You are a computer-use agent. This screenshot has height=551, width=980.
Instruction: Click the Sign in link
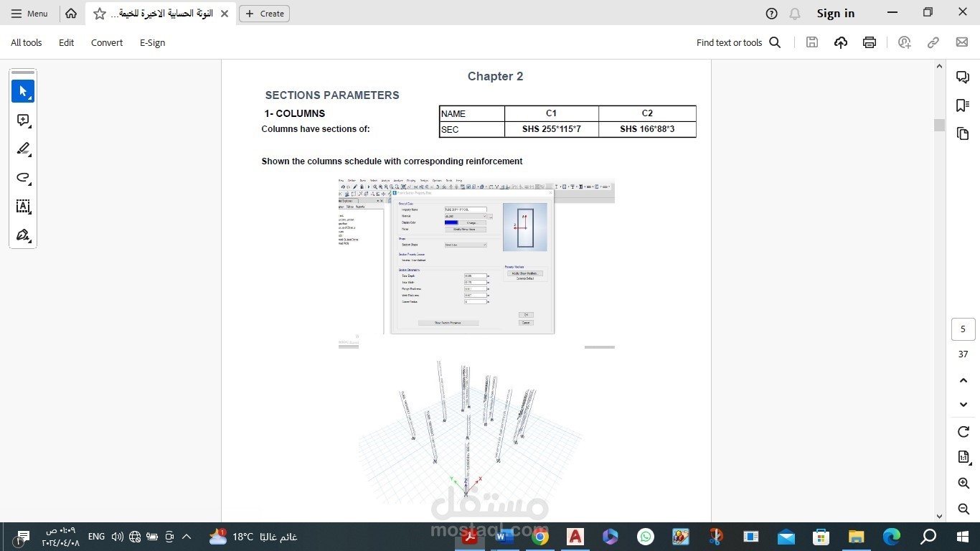point(836,13)
